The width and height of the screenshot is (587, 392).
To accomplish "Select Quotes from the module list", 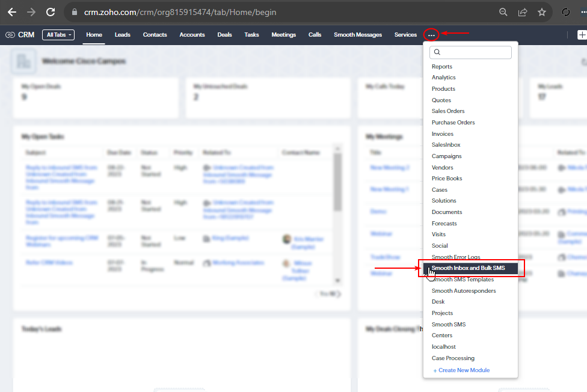I will [441, 100].
